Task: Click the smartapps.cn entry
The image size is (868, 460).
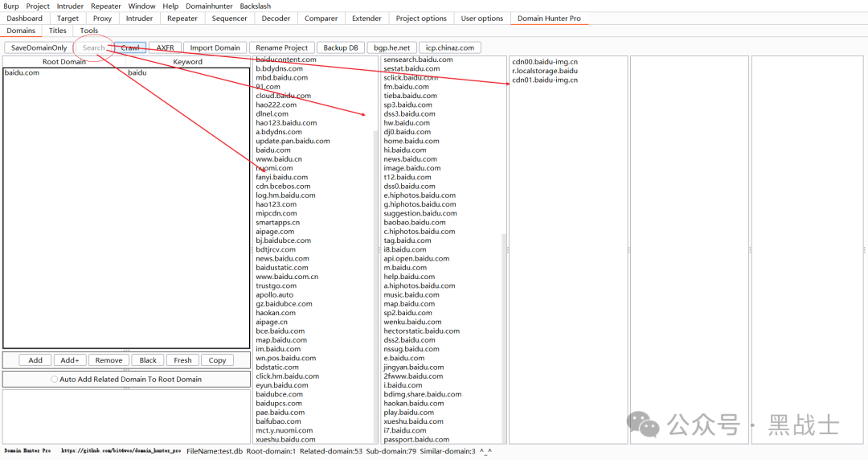Action: click(x=277, y=222)
